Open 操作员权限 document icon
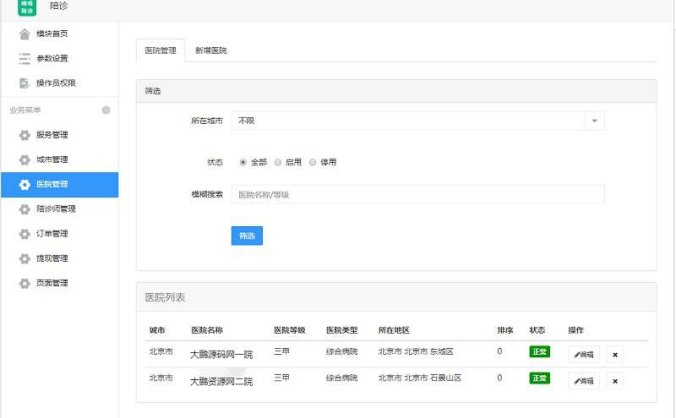The image size is (676, 418). [25, 83]
